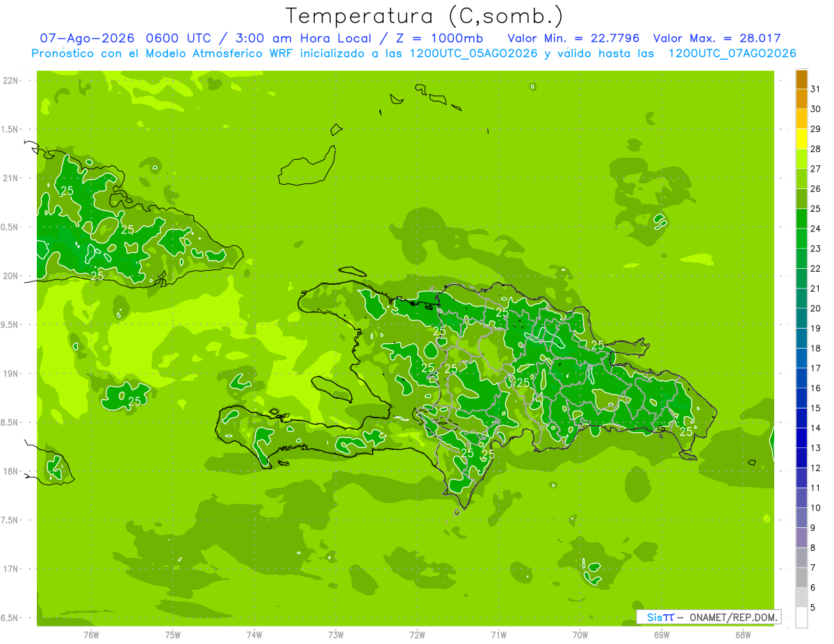
Task: Click the colorbar label '5'
Action: [813, 607]
